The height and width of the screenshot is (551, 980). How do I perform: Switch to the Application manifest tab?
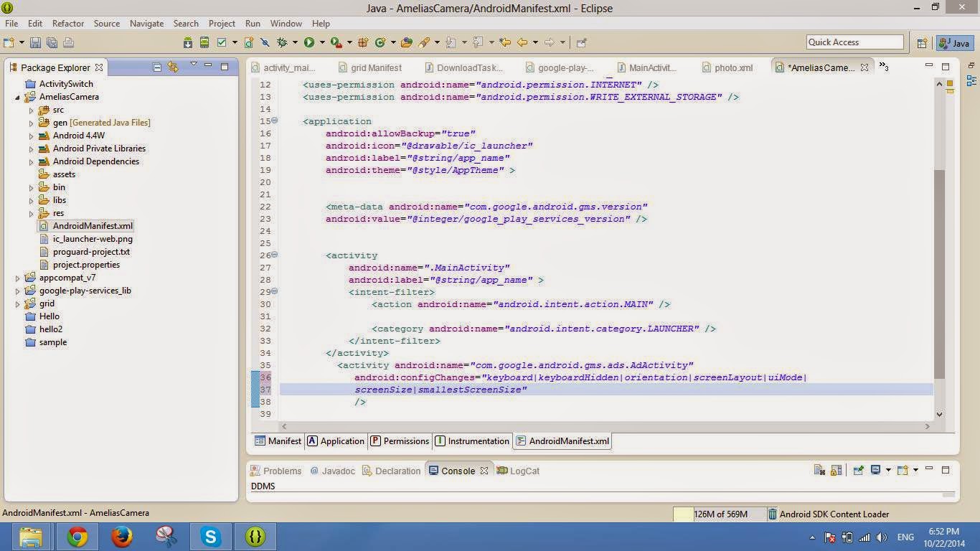[336, 441]
